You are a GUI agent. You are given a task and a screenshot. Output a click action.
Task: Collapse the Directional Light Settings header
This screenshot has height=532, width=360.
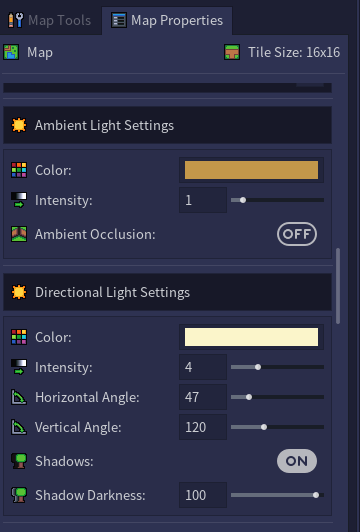point(167,292)
